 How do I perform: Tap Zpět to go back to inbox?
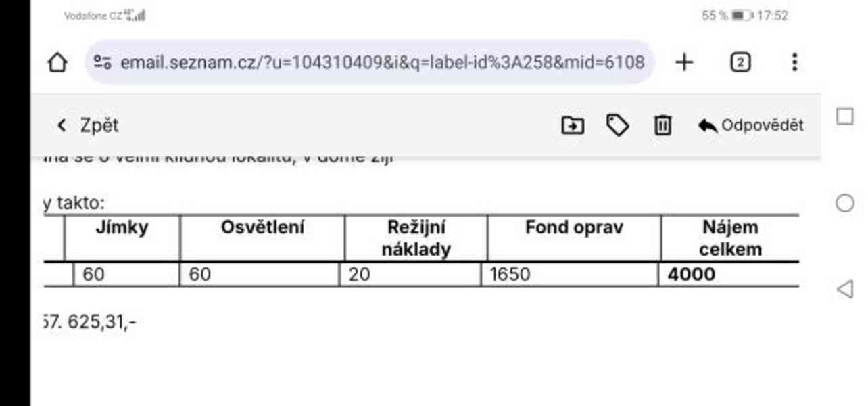point(99,125)
